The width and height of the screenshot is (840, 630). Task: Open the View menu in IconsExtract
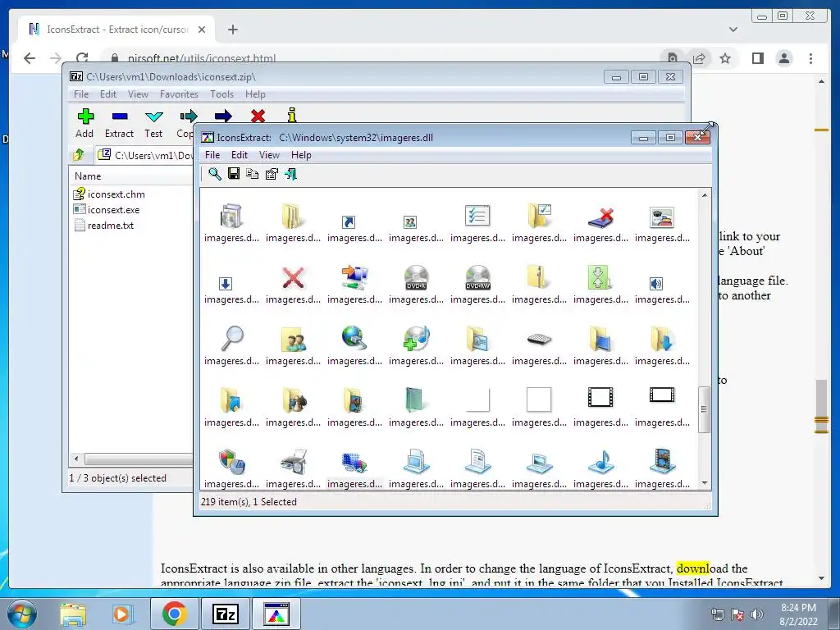coord(269,155)
